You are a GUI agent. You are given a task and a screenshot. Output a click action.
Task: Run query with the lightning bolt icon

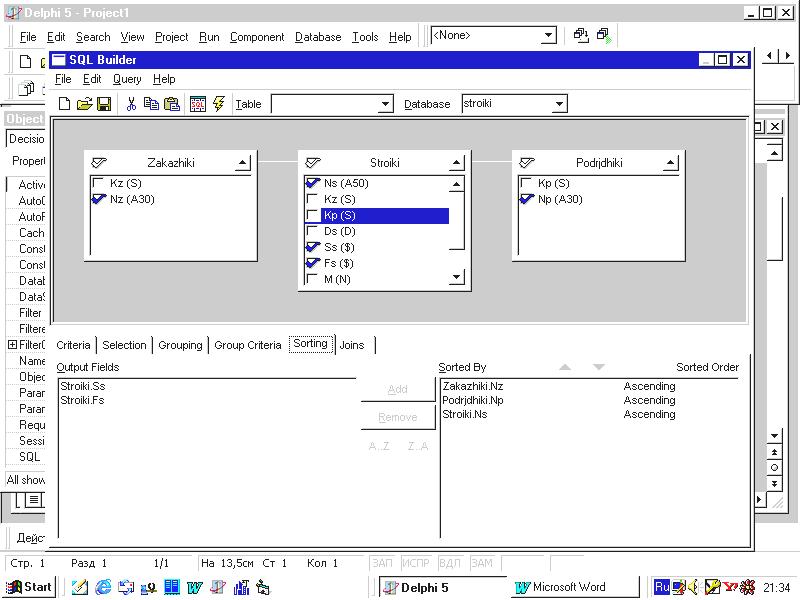pyautogui.click(x=219, y=104)
